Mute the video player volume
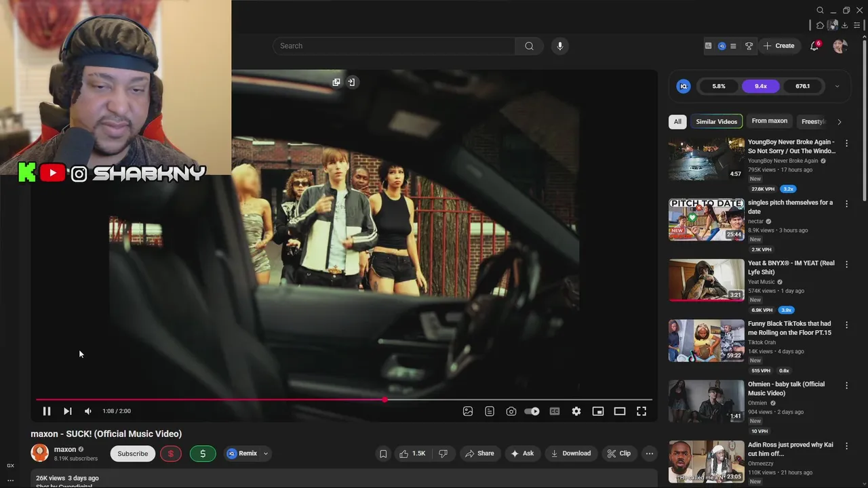The image size is (868, 488). pos(88,411)
